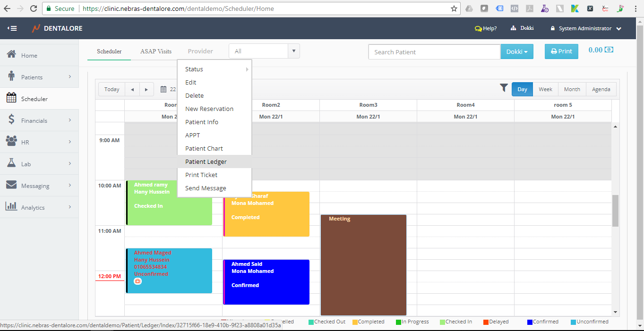This screenshot has width=644, height=331.
Task: Open the Dokki branch dropdown button
Action: pyautogui.click(x=517, y=52)
